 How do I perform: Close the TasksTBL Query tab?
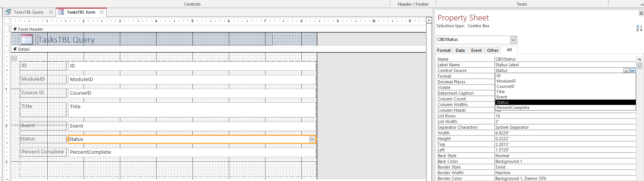[51, 12]
